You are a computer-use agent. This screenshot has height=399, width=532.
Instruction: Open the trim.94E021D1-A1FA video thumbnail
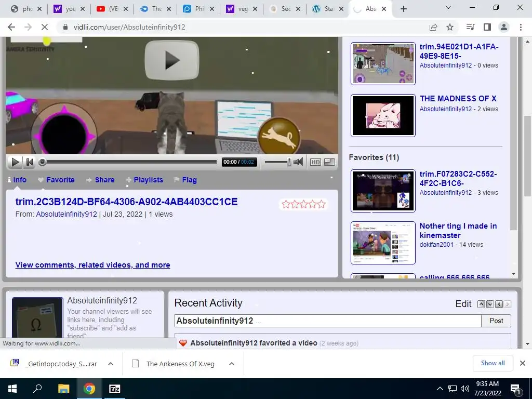(383, 63)
